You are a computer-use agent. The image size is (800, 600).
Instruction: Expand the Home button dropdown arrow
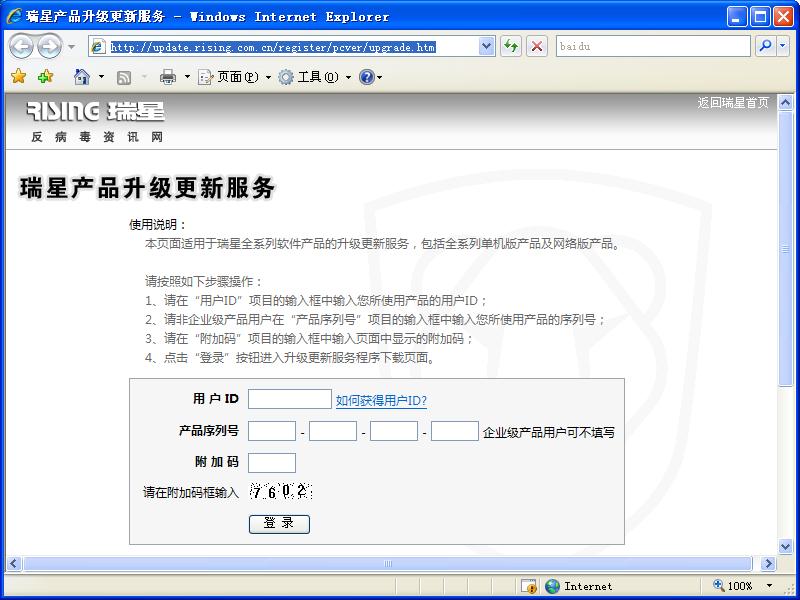click(x=101, y=77)
